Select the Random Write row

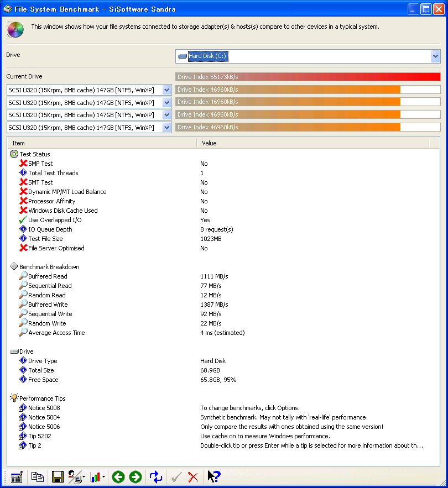[223, 323]
